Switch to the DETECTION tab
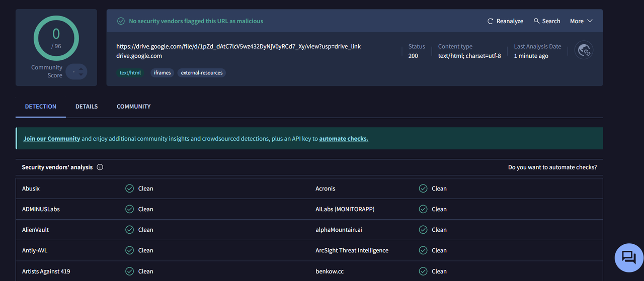Screen dimensions: 644x281 (41, 107)
